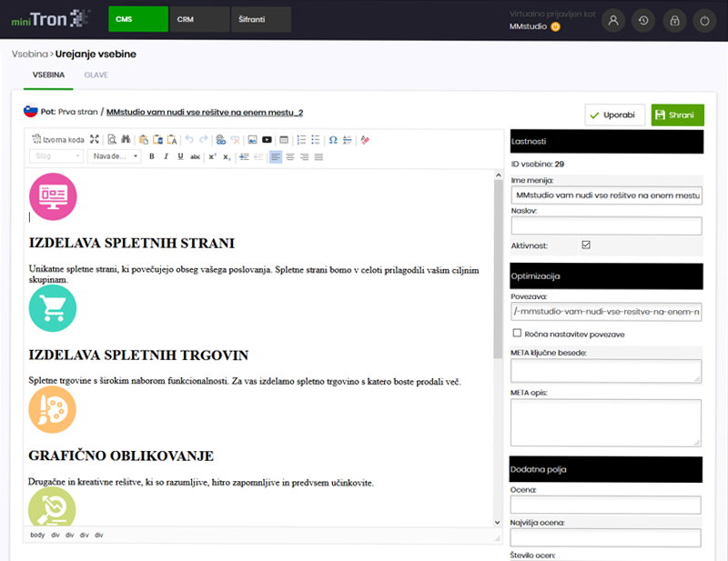The height and width of the screenshot is (561, 728).
Task: Align text left
Action: point(276,156)
